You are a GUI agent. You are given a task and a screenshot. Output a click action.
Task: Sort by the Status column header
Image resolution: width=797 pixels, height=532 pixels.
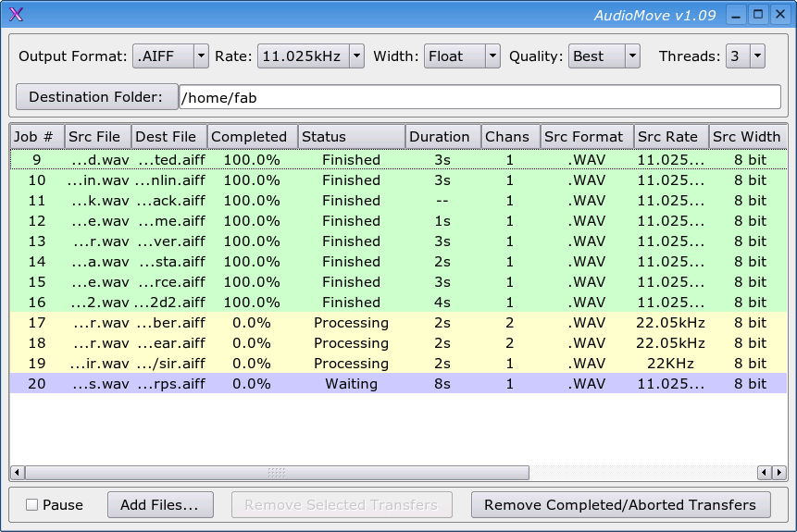(351, 137)
